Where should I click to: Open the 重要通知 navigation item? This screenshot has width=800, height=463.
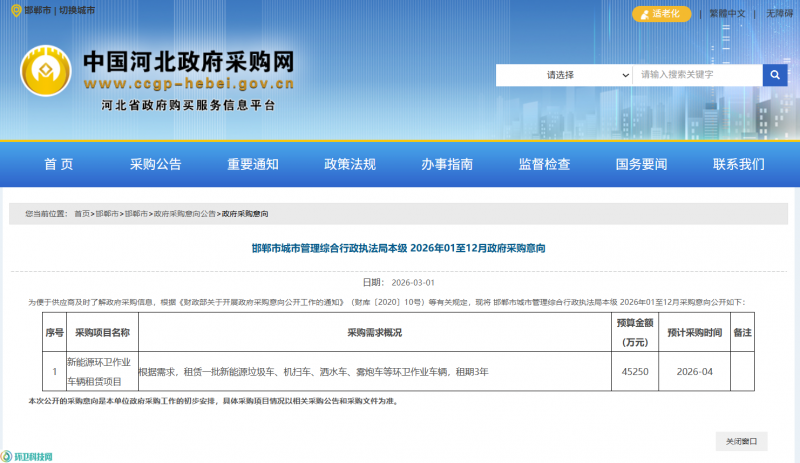[x=253, y=165]
